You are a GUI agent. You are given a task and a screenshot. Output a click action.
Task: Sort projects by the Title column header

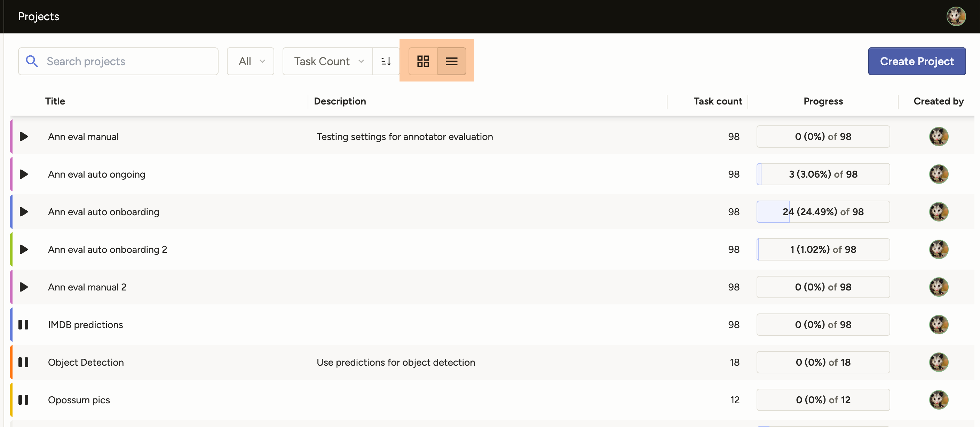click(55, 101)
